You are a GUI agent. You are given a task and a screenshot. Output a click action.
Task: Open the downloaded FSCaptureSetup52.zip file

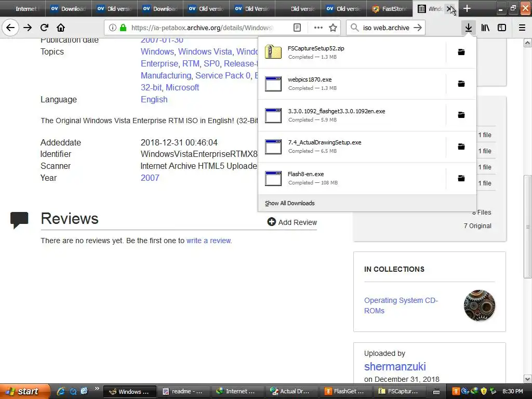point(352,52)
